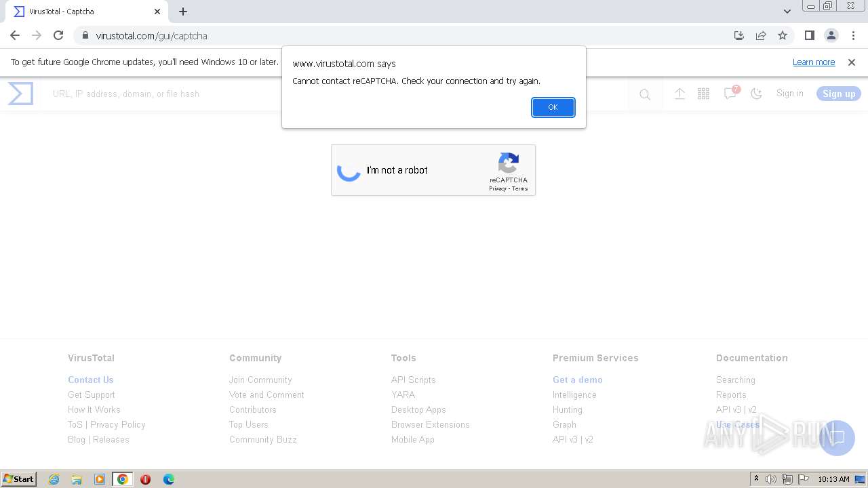Open Releases link in footer
Viewport: 868px width, 488px height.
[111, 440]
